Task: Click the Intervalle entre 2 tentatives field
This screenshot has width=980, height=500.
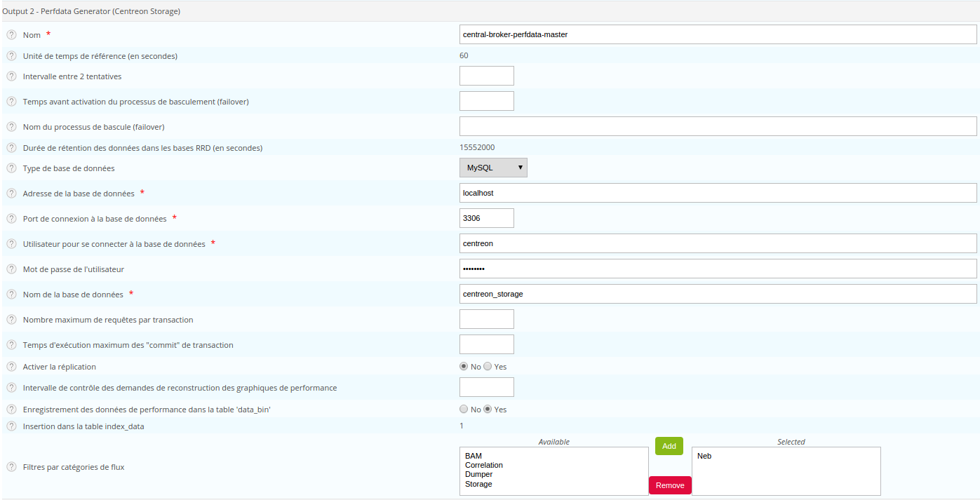Action: point(487,76)
